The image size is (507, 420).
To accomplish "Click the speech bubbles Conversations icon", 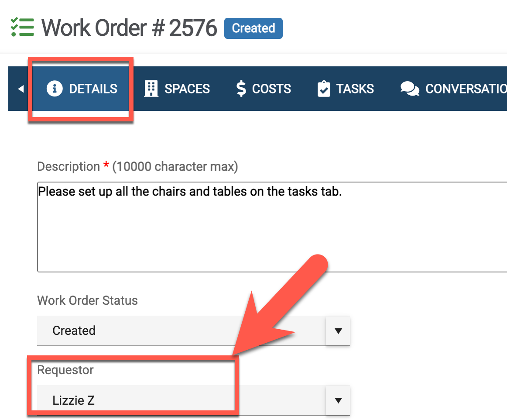I will 410,89.
